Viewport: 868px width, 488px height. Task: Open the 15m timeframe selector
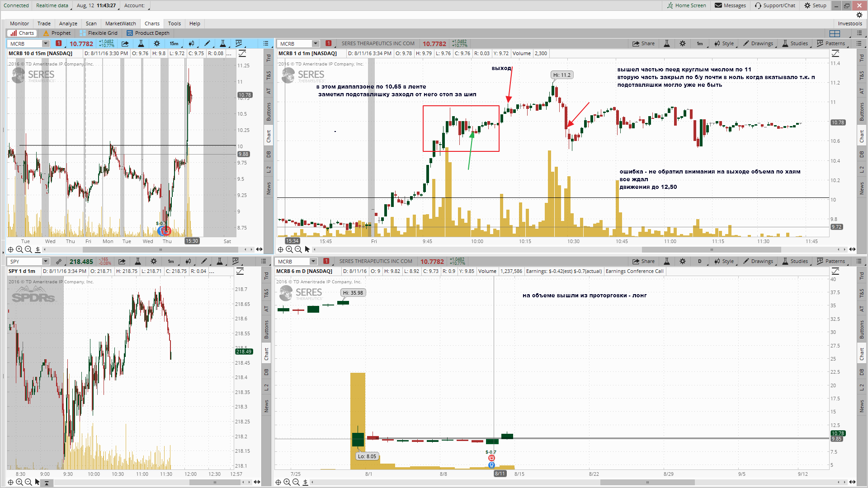tap(175, 44)
